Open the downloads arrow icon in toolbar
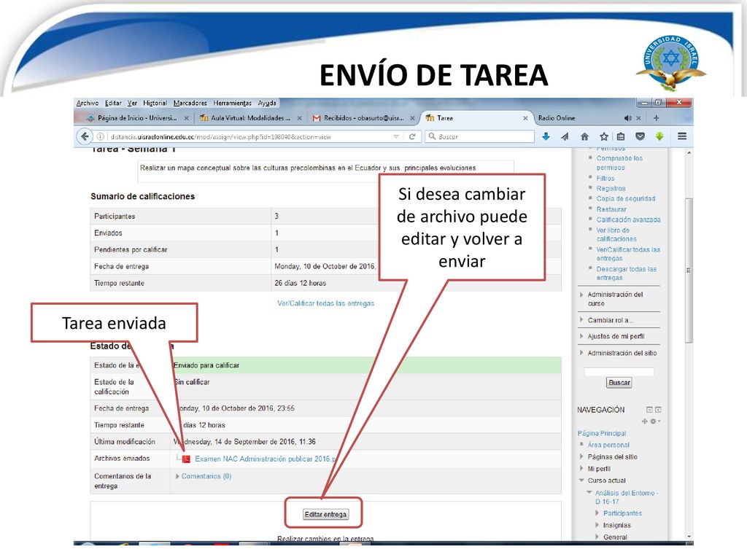Screen dimensions: 747x560 tap(546, 136)
